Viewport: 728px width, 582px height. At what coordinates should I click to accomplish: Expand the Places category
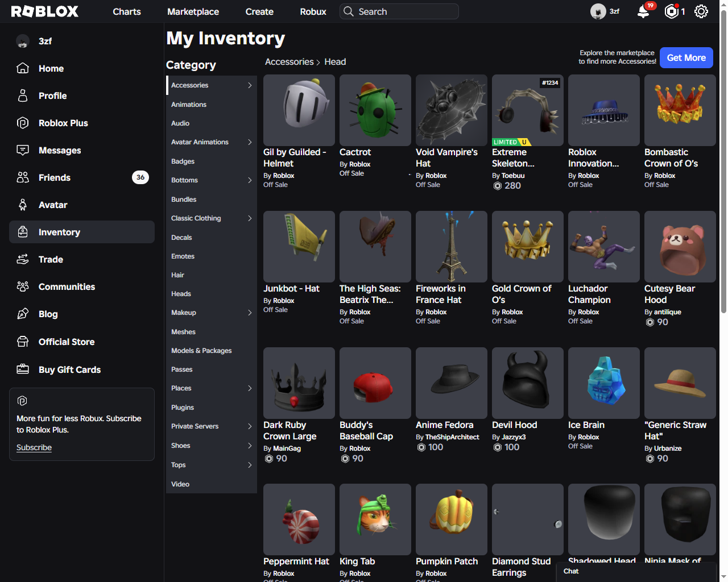250,388
